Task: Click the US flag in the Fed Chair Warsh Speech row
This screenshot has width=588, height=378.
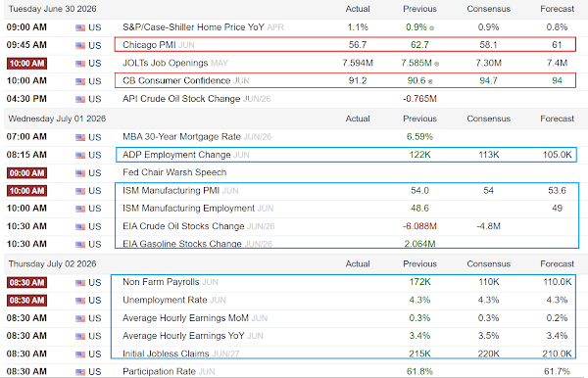Action: (x=80, y=173)
